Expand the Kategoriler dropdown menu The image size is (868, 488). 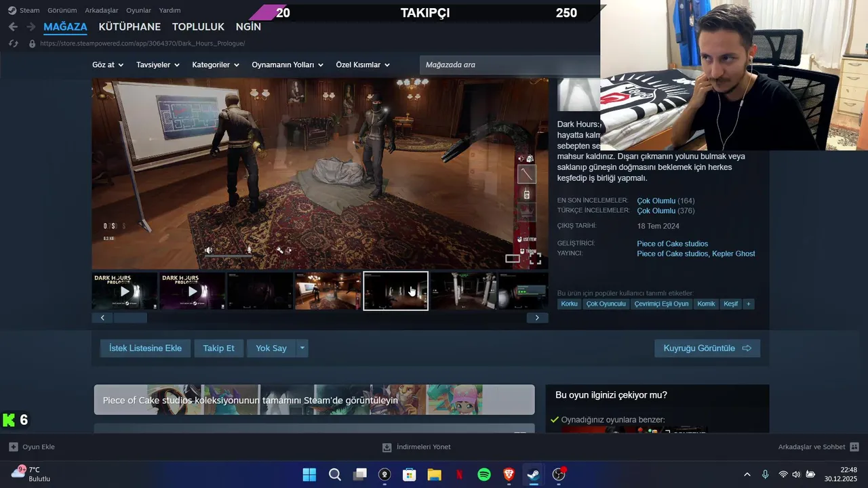[216, 65]
